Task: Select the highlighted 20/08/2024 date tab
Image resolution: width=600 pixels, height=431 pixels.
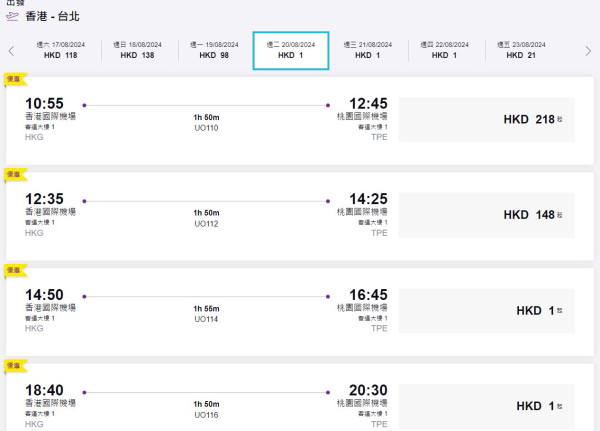Action: pos(291,50)
